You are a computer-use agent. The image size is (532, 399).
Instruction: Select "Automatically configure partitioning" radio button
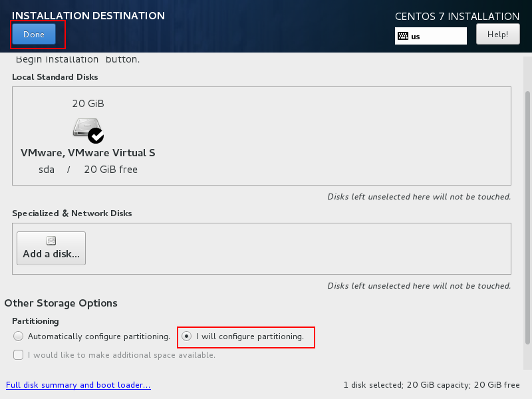(x=19, y=336)
